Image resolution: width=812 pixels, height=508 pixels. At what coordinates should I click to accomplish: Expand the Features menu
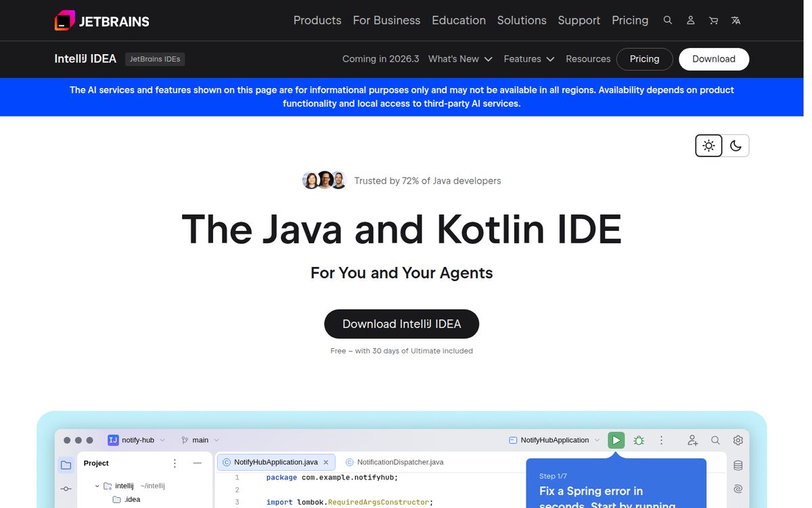[x=529, y=59]
